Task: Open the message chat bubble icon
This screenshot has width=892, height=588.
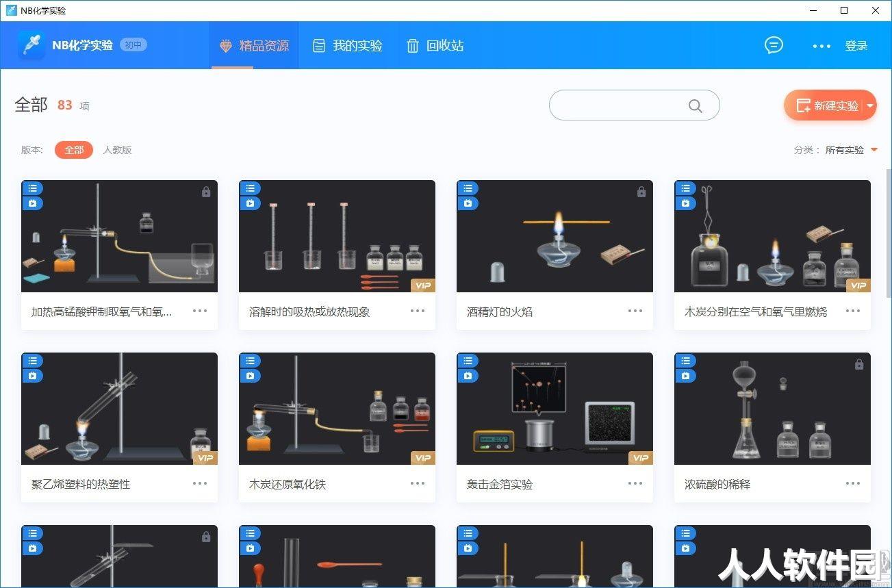Action: pos(774,45)
